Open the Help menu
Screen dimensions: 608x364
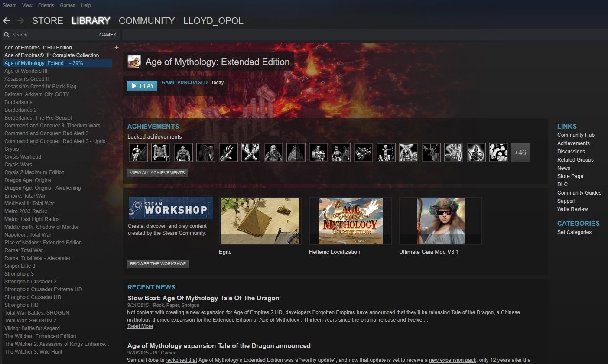pos(86,5)
